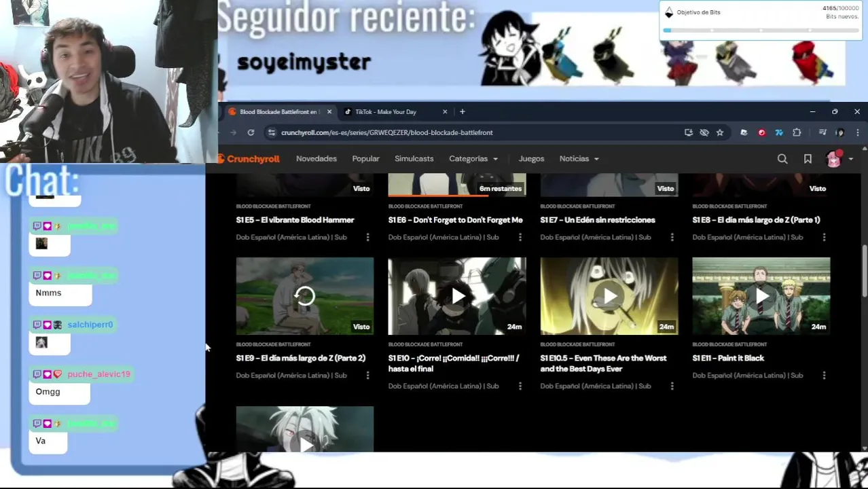Open the blue 7TV extension icon
Viewport: 868px width, 489px height.
click(779, 132)
